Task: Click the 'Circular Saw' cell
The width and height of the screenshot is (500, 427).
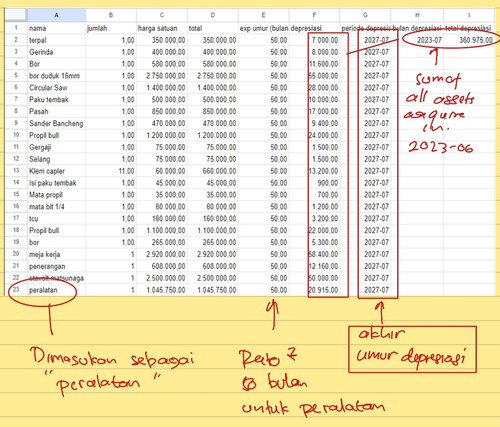Action: (x=56, y=88)
